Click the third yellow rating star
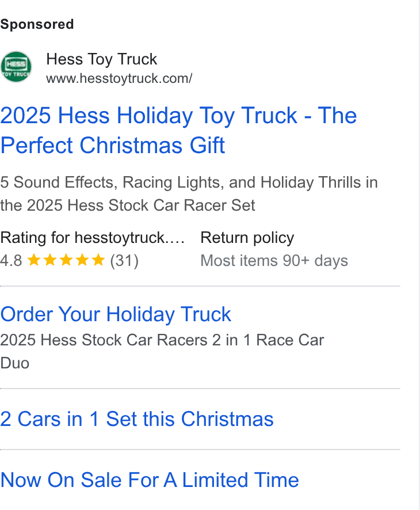The width and height of the screenshot is (420, 510). [66, 260]
